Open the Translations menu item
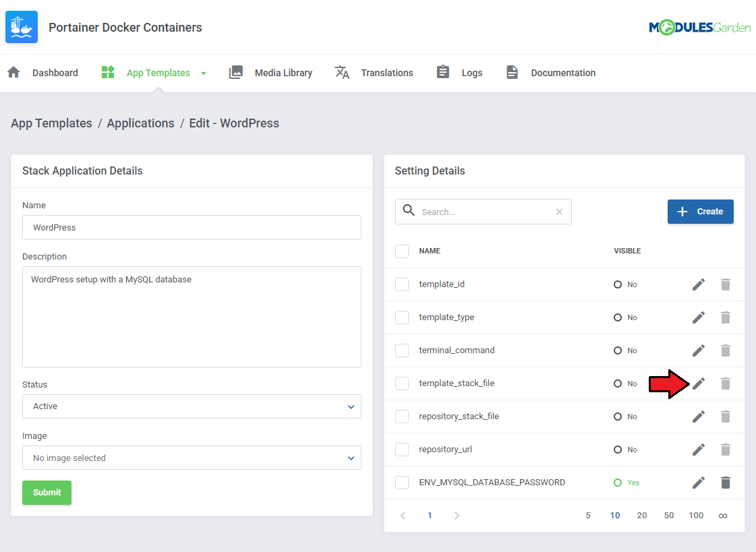 click(x=387, y=73)
